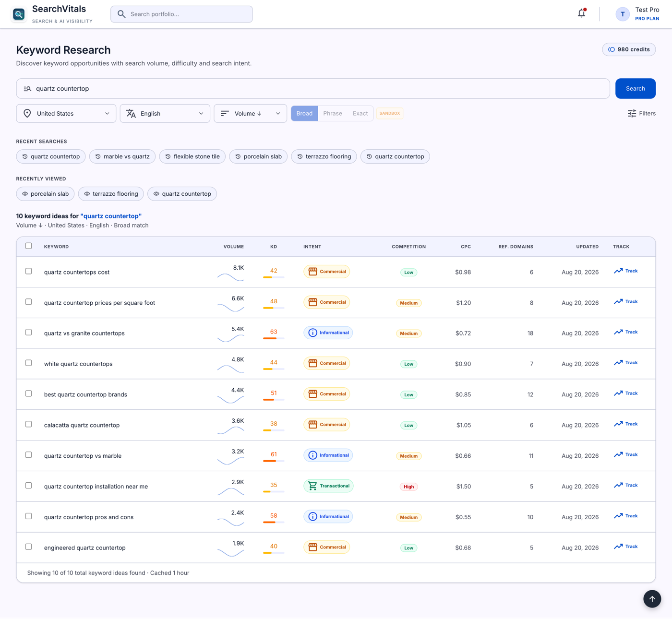
Task: Click the keyword search icon in query box
Action: [x=27, y=89]
